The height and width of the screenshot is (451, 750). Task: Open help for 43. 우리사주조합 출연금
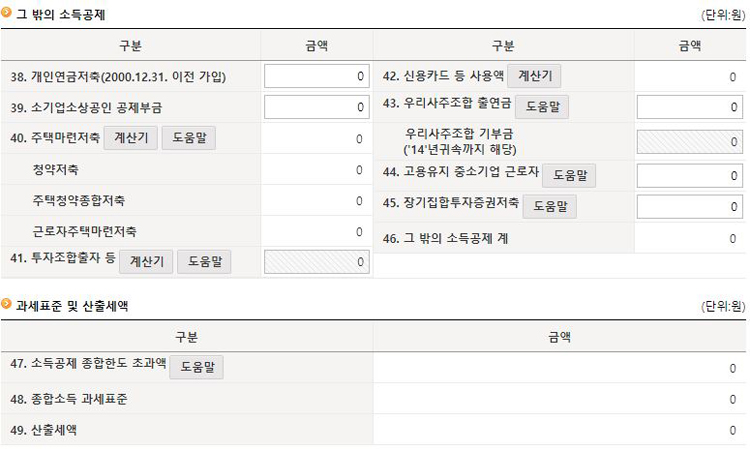click(x=542, y=106)
